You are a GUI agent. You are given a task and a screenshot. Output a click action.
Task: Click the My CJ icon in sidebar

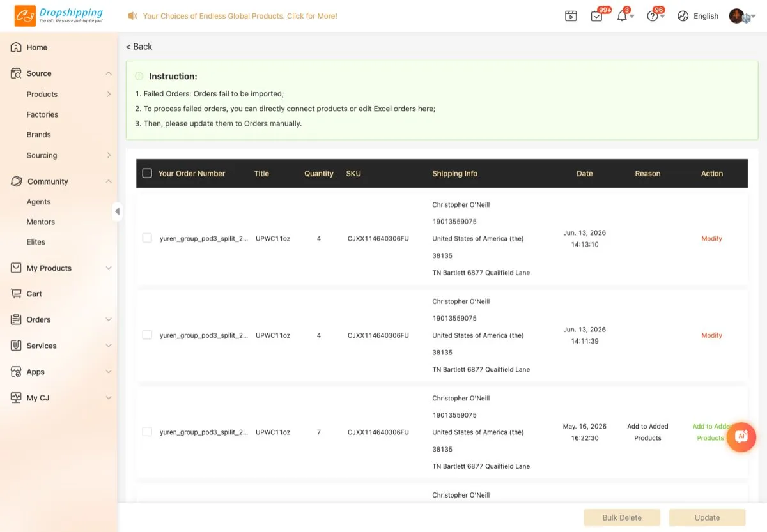(16, 398)
